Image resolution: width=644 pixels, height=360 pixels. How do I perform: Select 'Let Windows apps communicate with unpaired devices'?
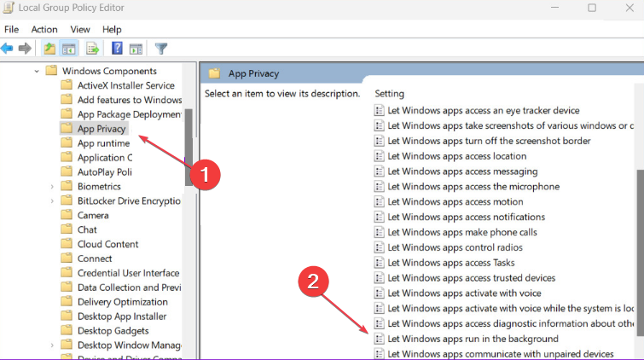(500, 354)
